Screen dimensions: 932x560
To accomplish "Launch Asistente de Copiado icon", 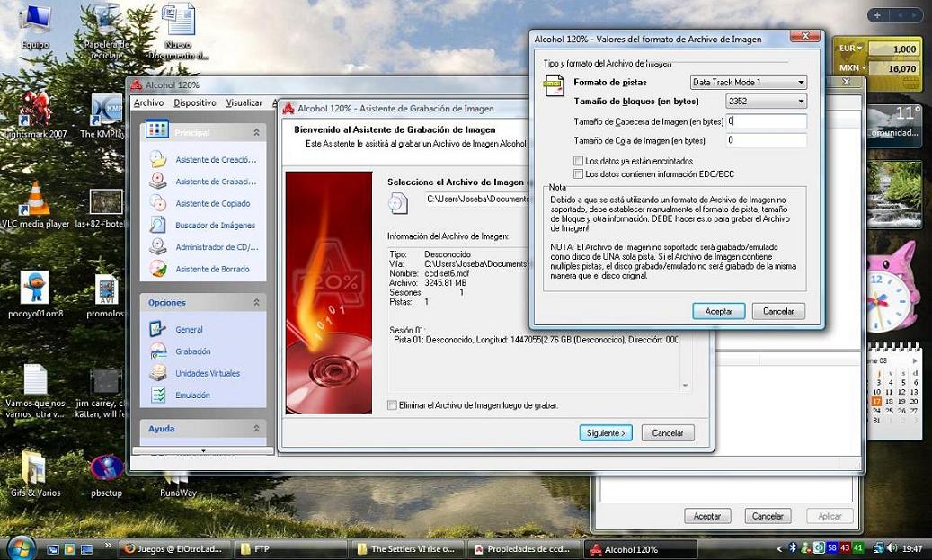I will pyautogui.click(x=158, y=203).
